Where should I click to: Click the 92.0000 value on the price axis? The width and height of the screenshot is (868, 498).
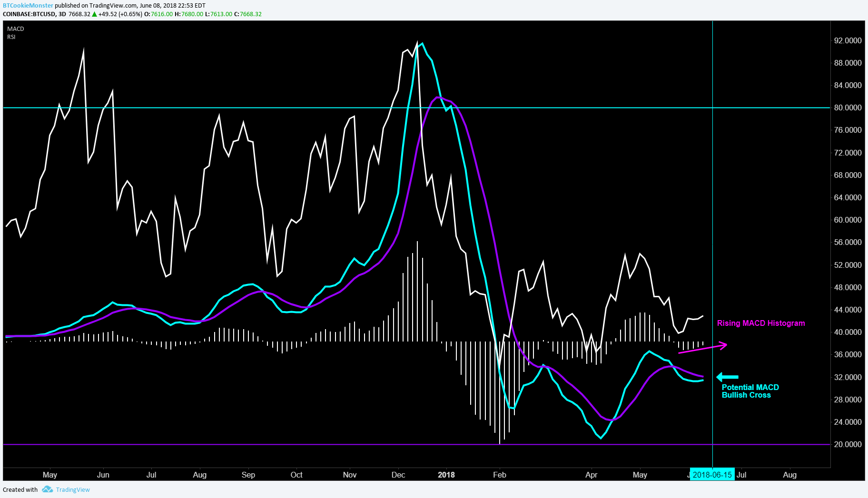click(x=848, y=41)
